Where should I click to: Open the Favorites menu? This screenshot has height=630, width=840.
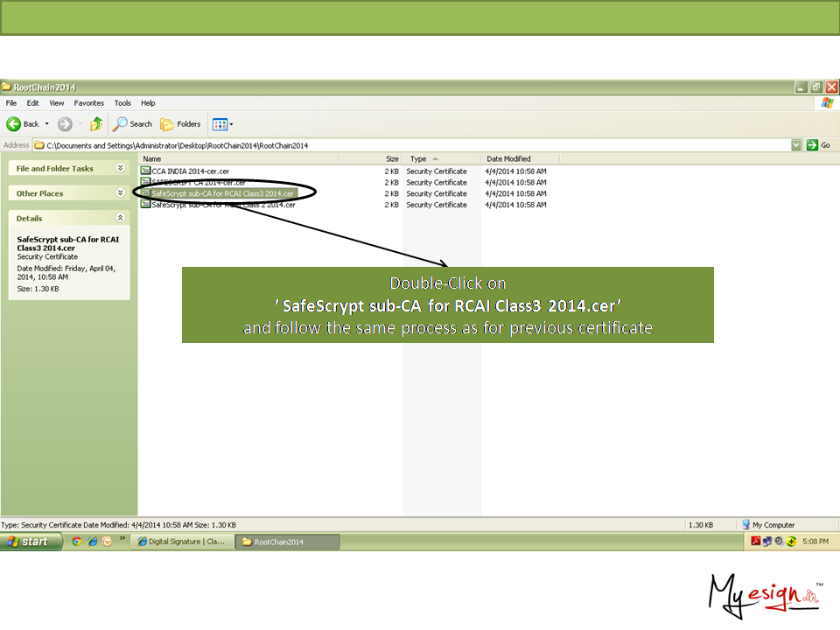point(88,103)
